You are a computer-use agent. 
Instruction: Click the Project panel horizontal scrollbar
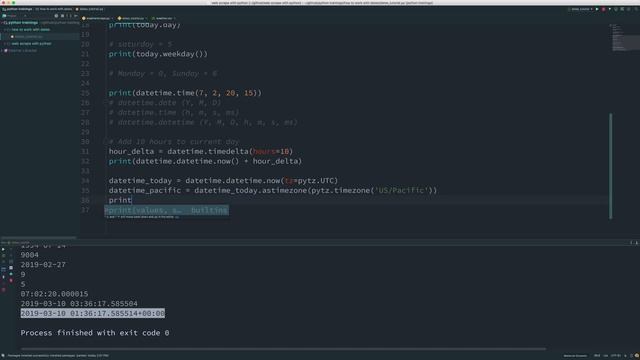click(38, 238)
